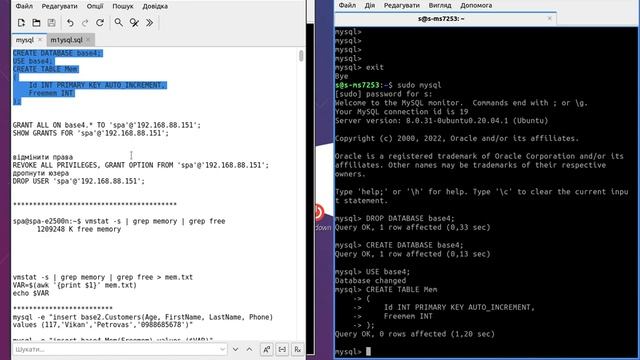Open the editor's Редагувати menu
The height and width of the screenshot is (360, 640).
[60, 6]
